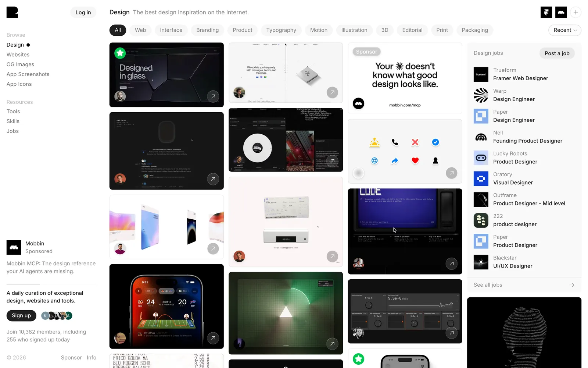Open Tools in the Resources section
The height and width of the screenshot is (368, 588).
click(x=13, y=112)
